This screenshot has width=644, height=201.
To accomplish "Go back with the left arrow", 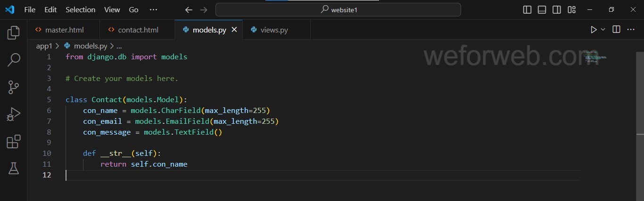I will [189, 9].
